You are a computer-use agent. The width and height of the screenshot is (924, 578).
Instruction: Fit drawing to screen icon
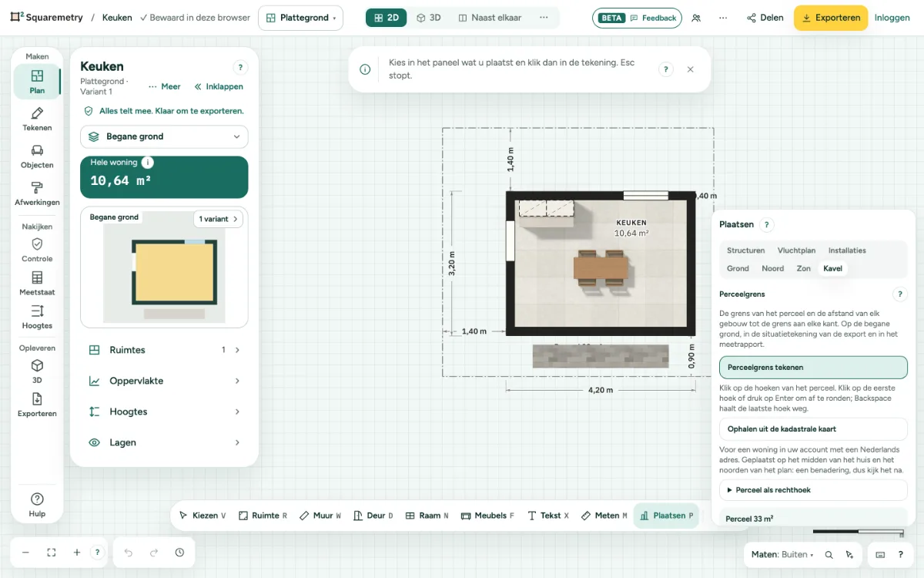(52, 553)
